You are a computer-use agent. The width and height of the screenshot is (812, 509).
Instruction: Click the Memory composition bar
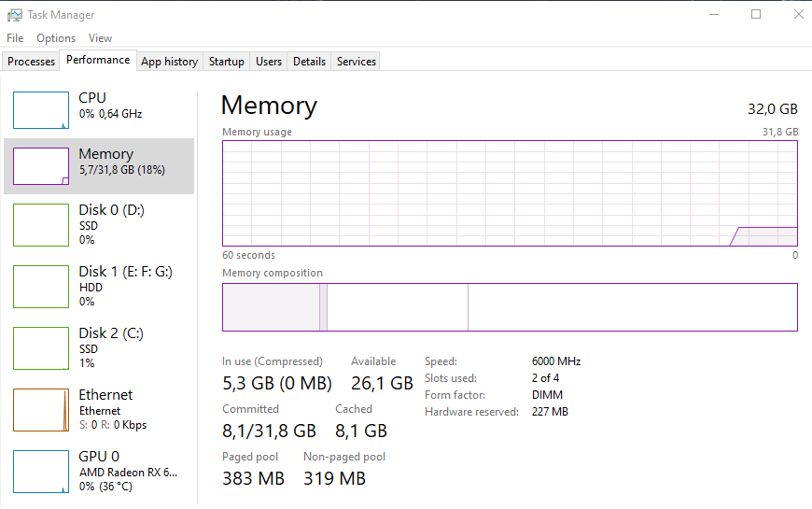click(510, 307)
